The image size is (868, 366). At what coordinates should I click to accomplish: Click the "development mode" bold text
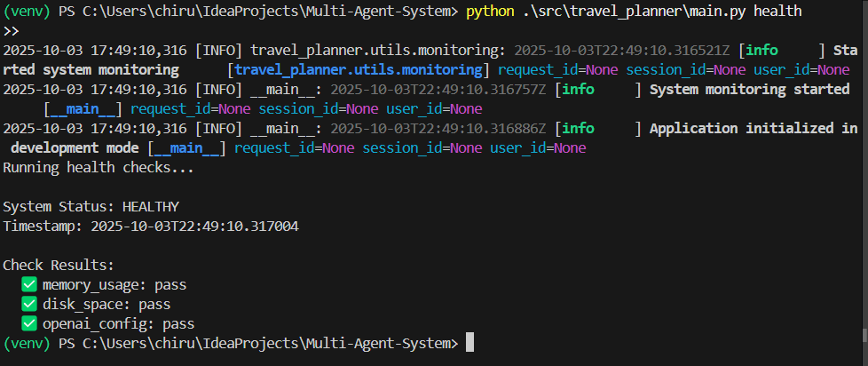(x=75, y=147)
